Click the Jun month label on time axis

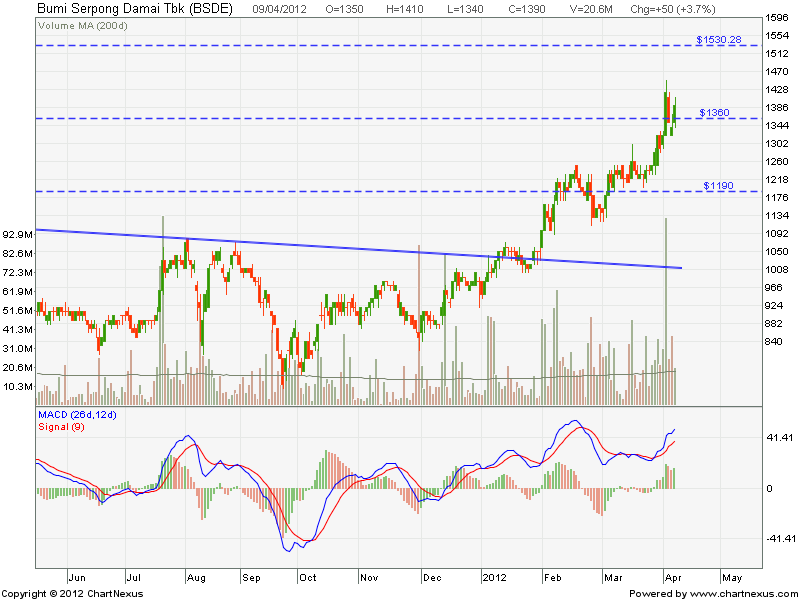[77, 578]
